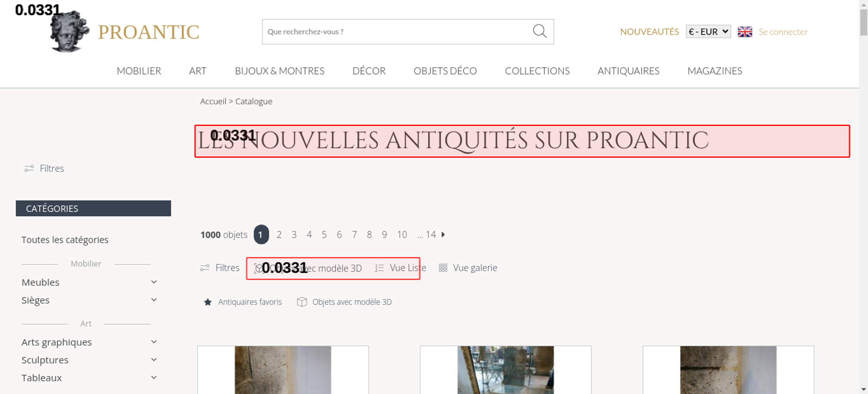Open the currency selector € - EUR
Viewport: 868px width, 394px height.
pos(708,32)
